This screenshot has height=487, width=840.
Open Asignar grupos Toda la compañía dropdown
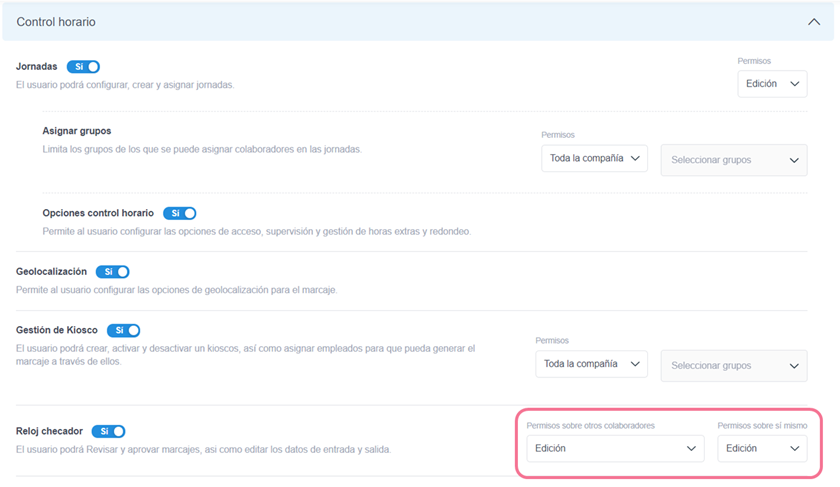(594, 159)
